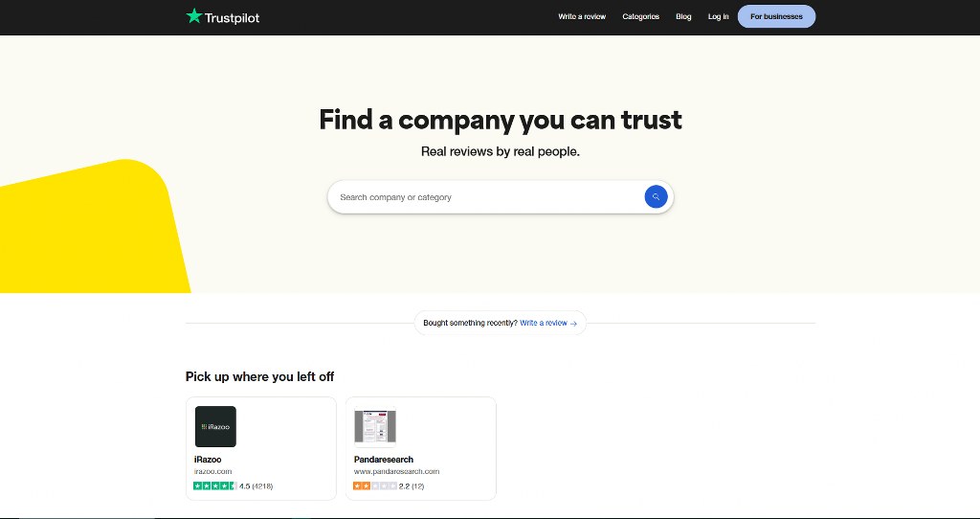The image size is (980, 519).
Task: Open the Categories menu item
Action: tap(640, 17)
